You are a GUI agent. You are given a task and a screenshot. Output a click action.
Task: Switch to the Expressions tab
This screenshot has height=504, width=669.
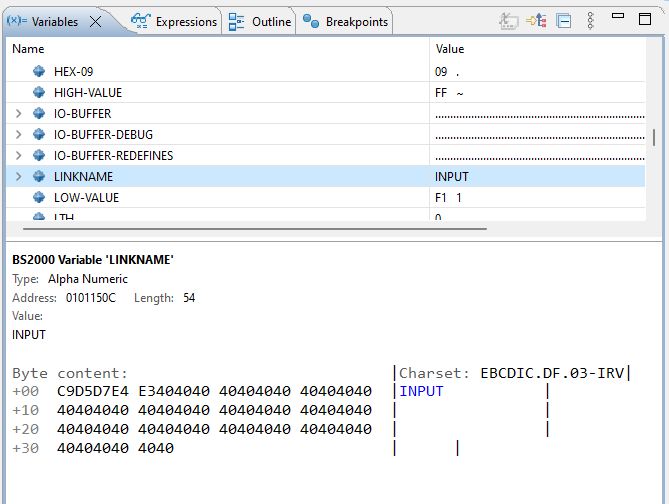point(175,22)
